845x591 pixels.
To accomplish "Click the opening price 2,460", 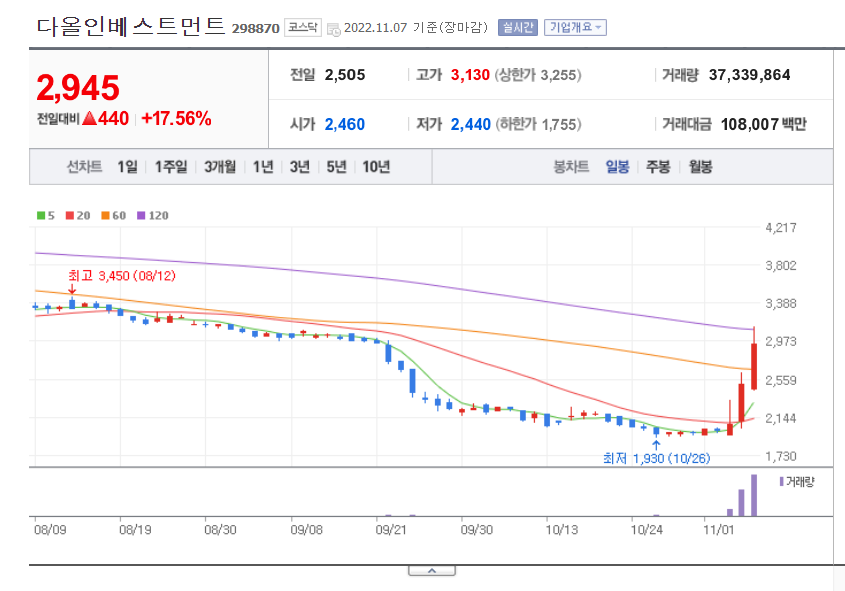I will pyautogui.click(x=345, y=124).
